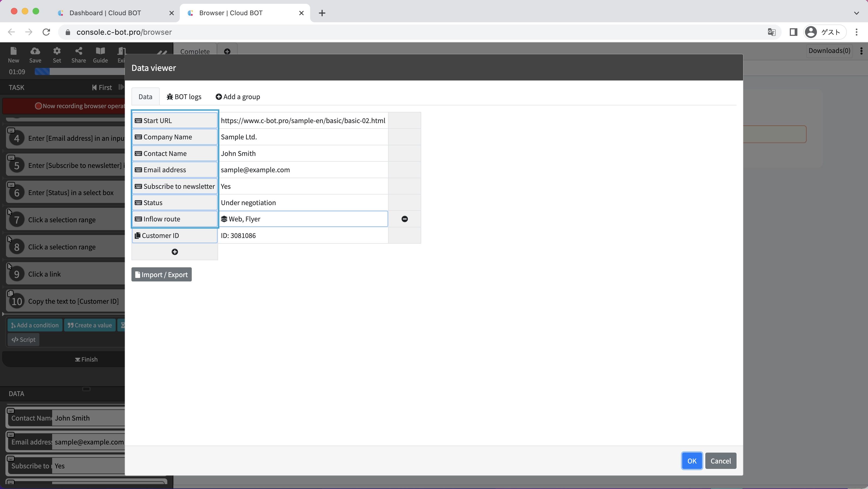Open Chrome side panel icon
The height and width of the screenshot is (489, 868).
[x=793, y=32]
